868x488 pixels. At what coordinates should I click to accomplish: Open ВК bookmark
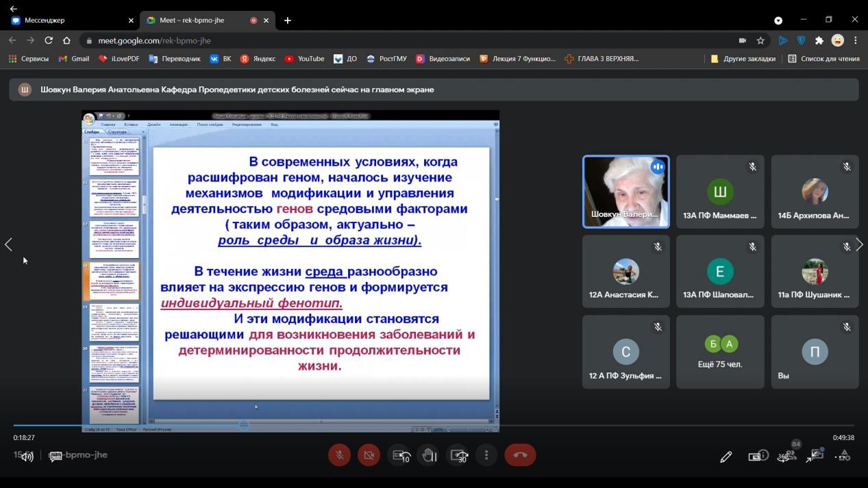(221, 59)
